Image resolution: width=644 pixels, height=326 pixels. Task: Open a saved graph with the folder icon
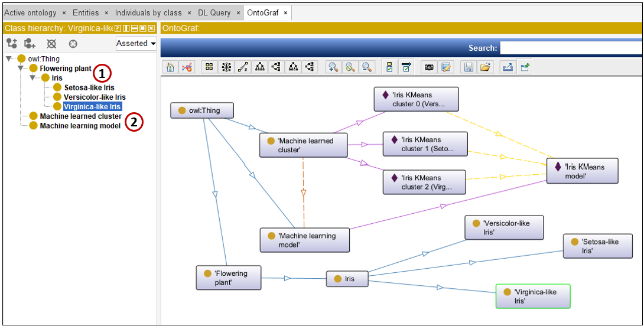pyautogui.click(x=485, y=67)
